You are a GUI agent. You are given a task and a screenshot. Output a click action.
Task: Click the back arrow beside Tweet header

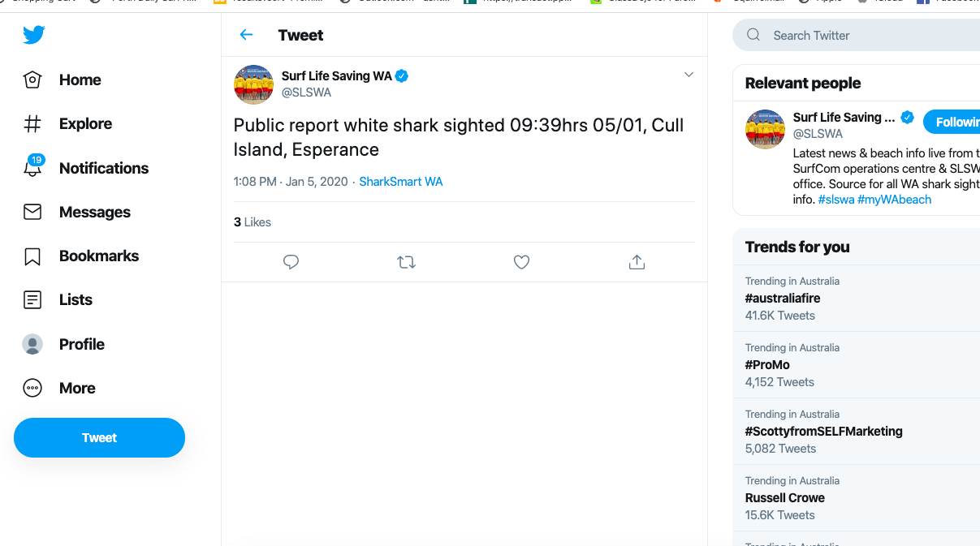click(246, 35)
